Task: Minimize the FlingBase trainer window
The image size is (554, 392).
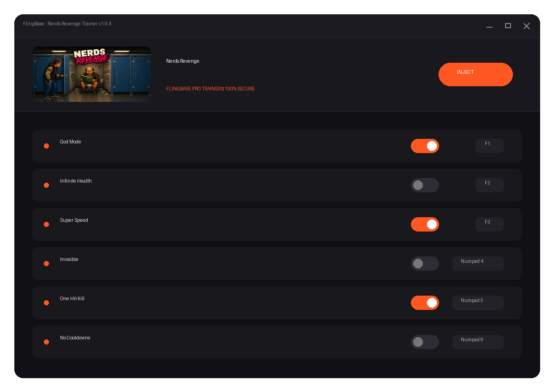Action: click(489, 26)
